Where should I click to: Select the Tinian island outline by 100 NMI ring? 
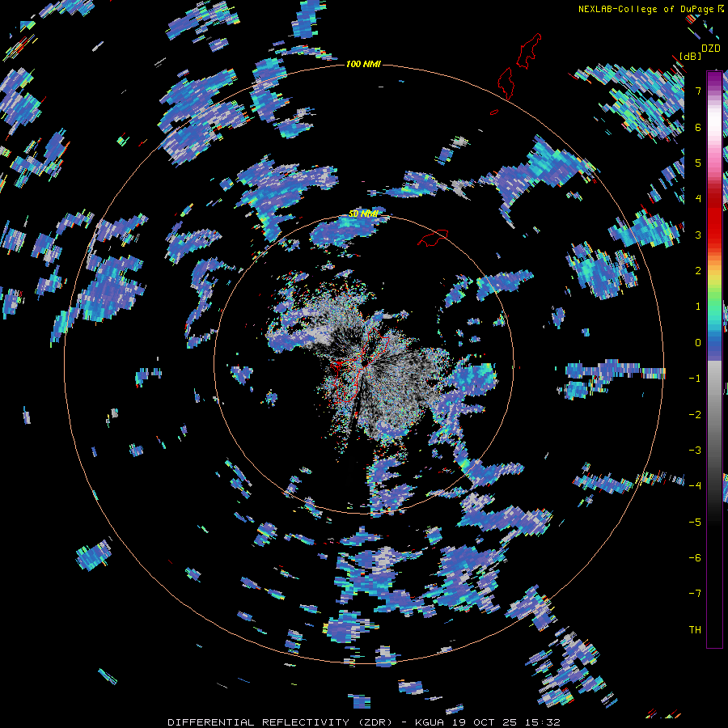click(x=505, y=83)
